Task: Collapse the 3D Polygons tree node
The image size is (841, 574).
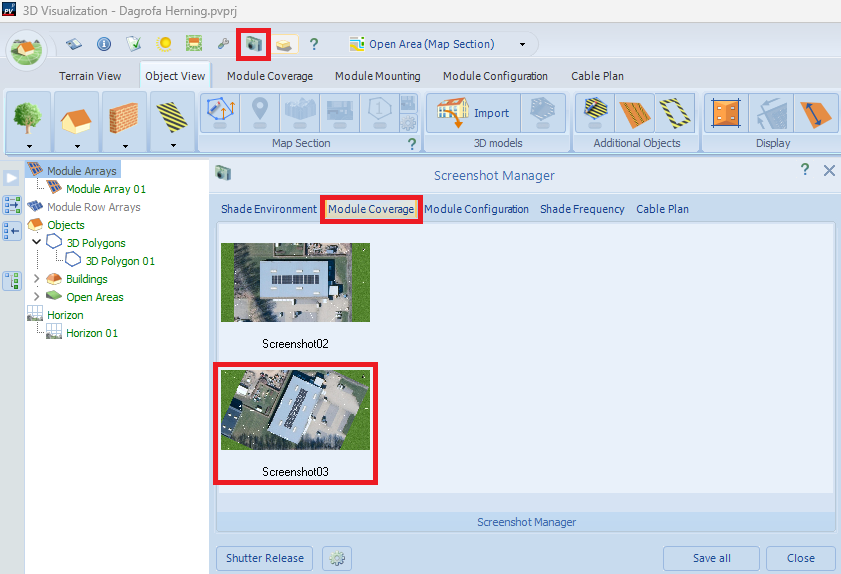Action: tap(38, 243)
